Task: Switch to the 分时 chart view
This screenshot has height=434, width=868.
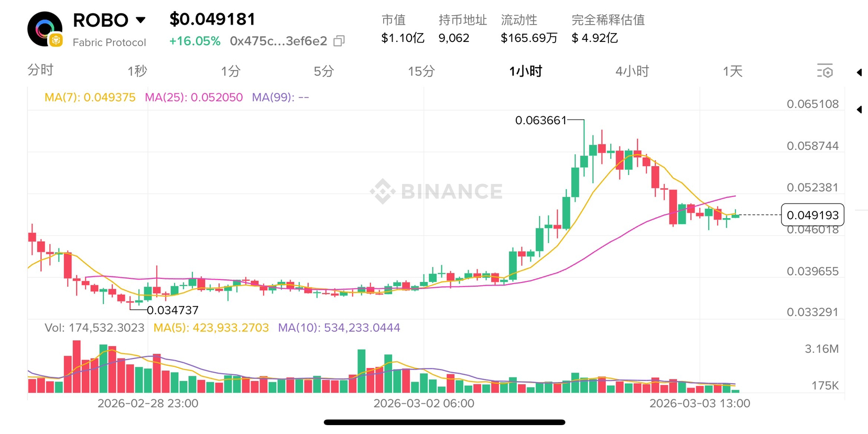Action: pyautogui.click(x=40, y=70)
